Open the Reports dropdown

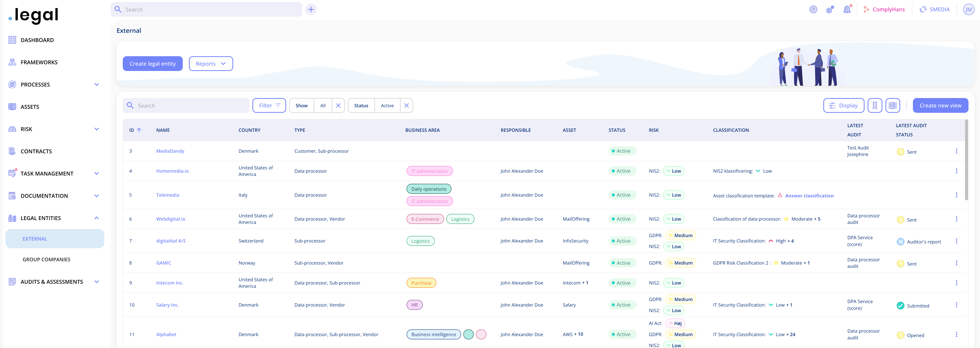point(211,63)
